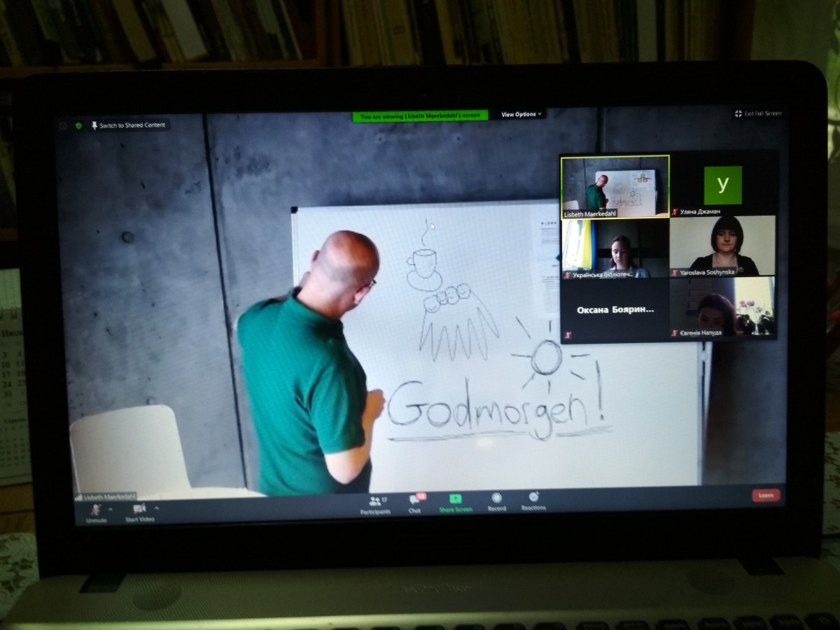
Task: Click the red Leave button
Action: coord(766,495)
